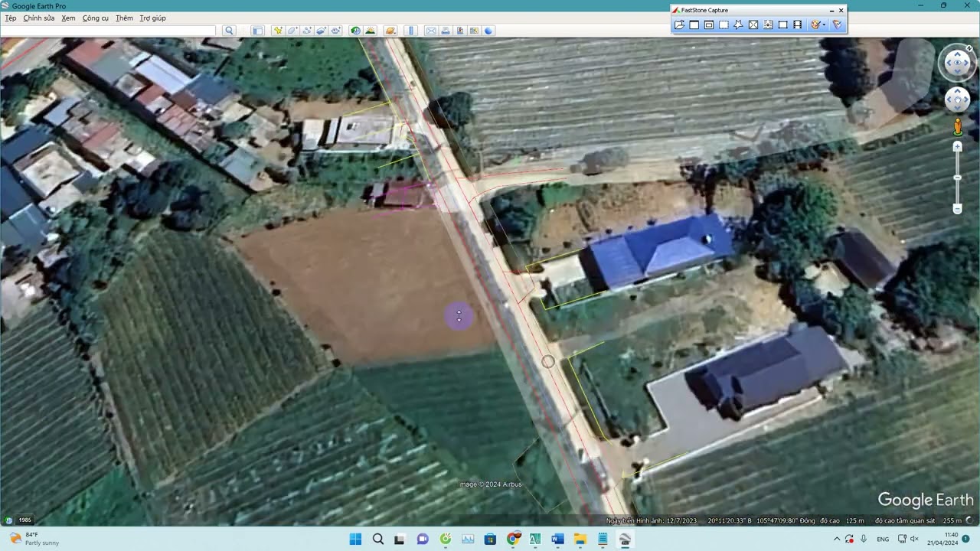Show hidden tray icons chevron
The height and width of the screenshot is (551, 980).
[x=836, y=539]
